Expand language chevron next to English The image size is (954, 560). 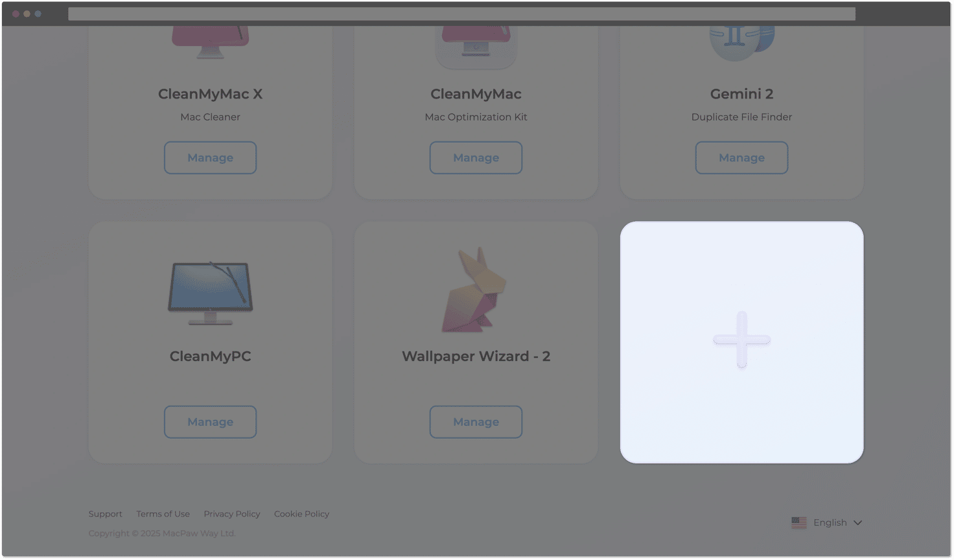point(857,522)
